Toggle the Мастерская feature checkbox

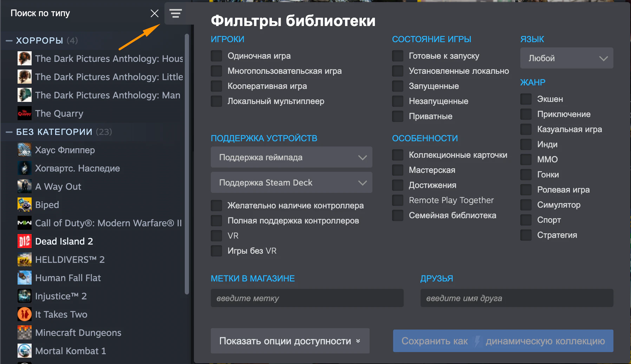398,170
